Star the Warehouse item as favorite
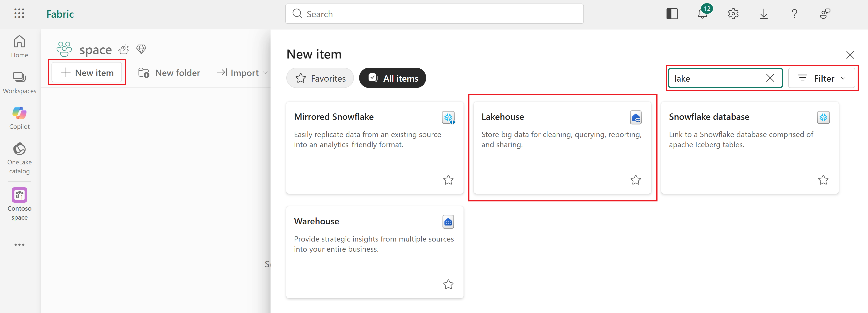This screenshot has width=868, height=313. tap(448, 284)
